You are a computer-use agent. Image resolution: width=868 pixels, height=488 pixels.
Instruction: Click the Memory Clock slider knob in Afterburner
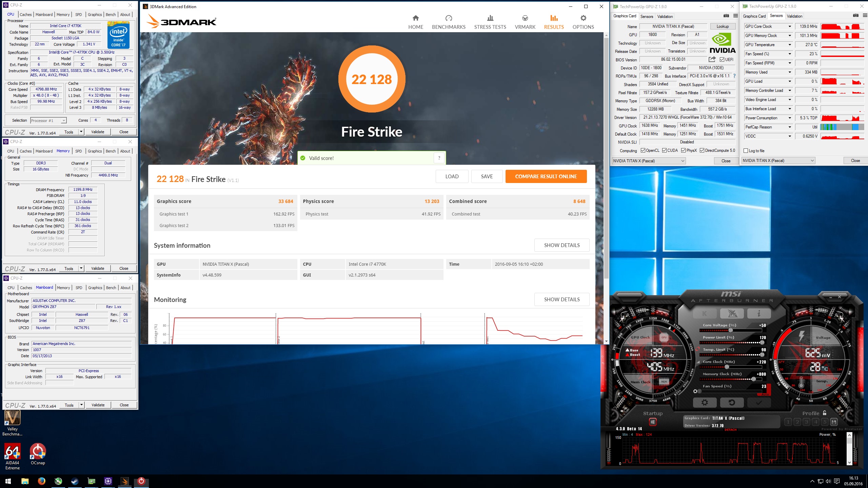coord(753,379)
